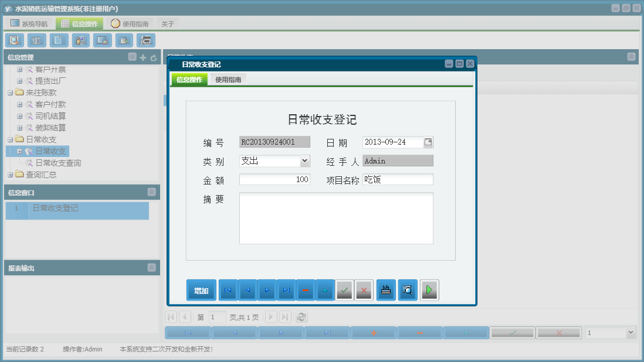Open the 类别 dropdown showing 支出
Image resolution: width=644 pixels, height=362 pixels.
[305, 161]
